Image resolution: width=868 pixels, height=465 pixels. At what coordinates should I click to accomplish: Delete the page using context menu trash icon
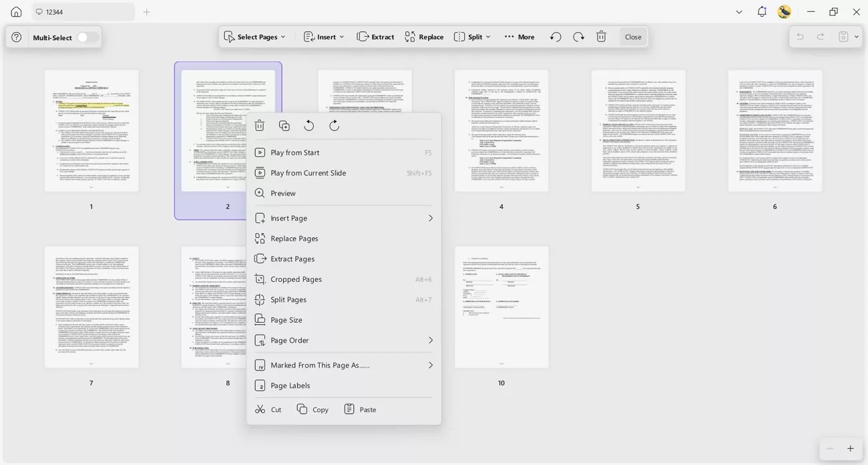click(260, 125)
